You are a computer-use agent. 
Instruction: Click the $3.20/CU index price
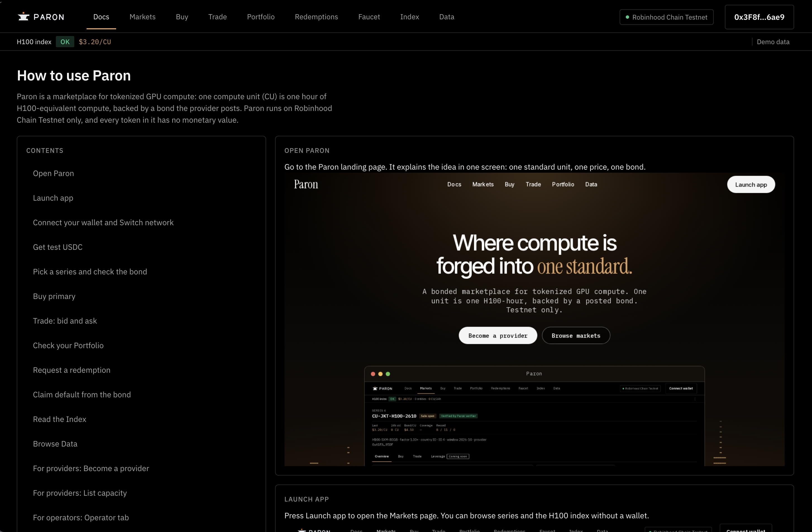(x=95, y=42)
